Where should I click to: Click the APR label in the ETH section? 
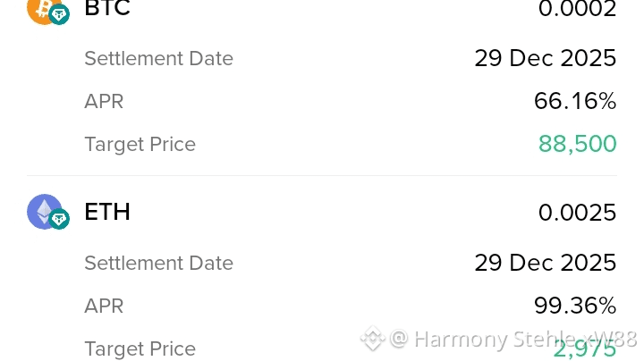click(x=104, y=306)
